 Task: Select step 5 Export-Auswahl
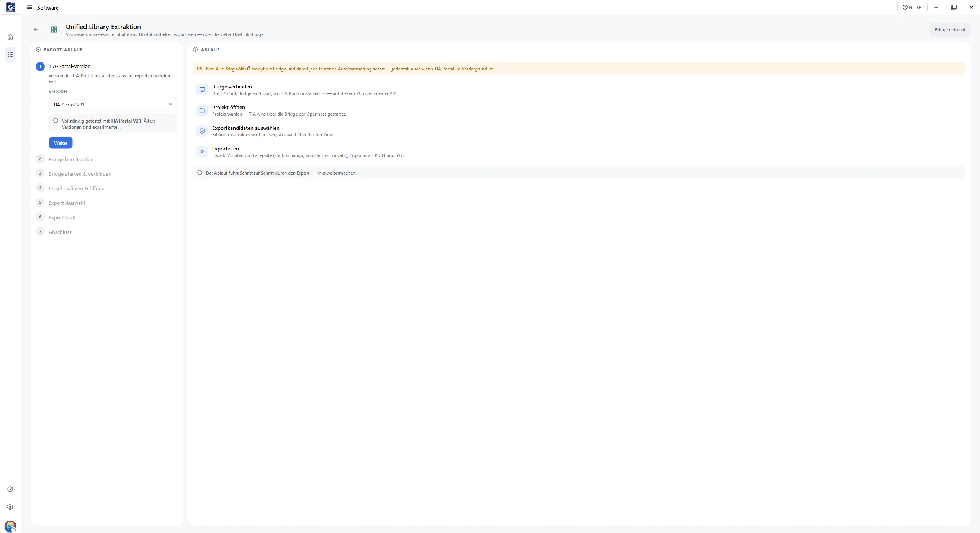pos(61,203)
